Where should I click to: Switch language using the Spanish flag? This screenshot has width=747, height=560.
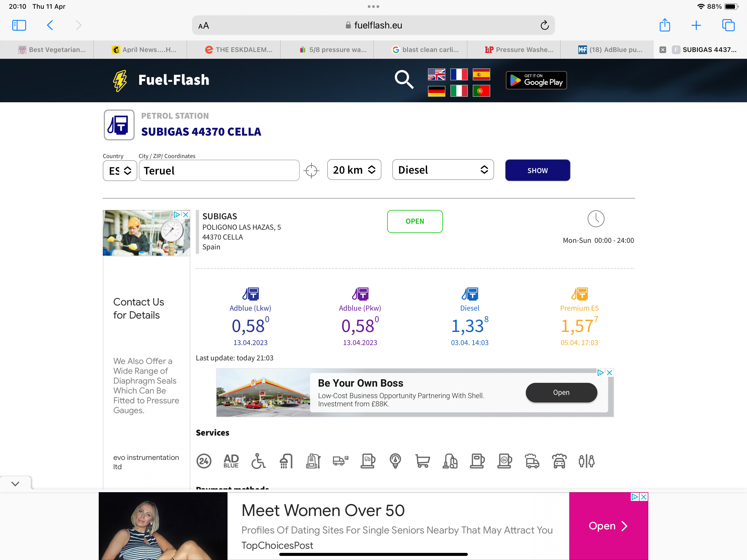coord(481,74)
